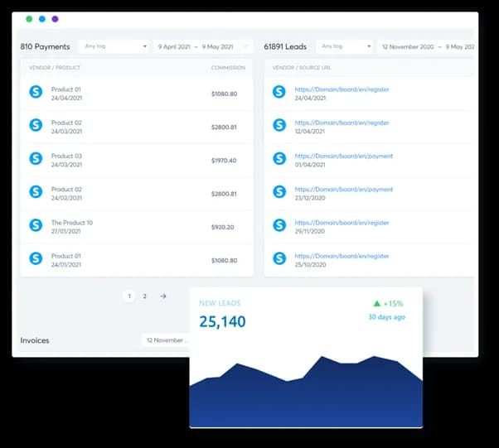Click the vendor icon of the lead dated 25/10/2020

point(279,258)
